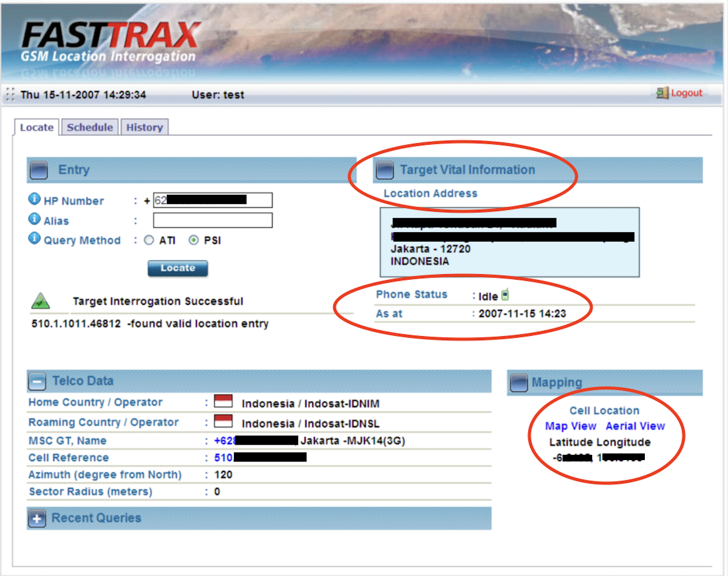
Task: Open the Aerial View link
Action: click(x=635, y=426)
